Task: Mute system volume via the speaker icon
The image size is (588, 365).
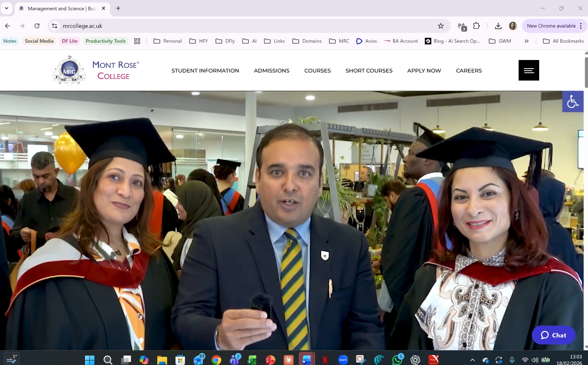Action: click(x=534, y=359)
